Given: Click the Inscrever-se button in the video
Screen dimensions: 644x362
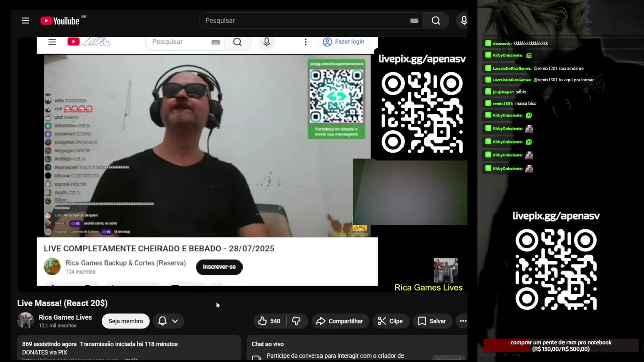Looking at the screenshot, I should pos(219,267).
